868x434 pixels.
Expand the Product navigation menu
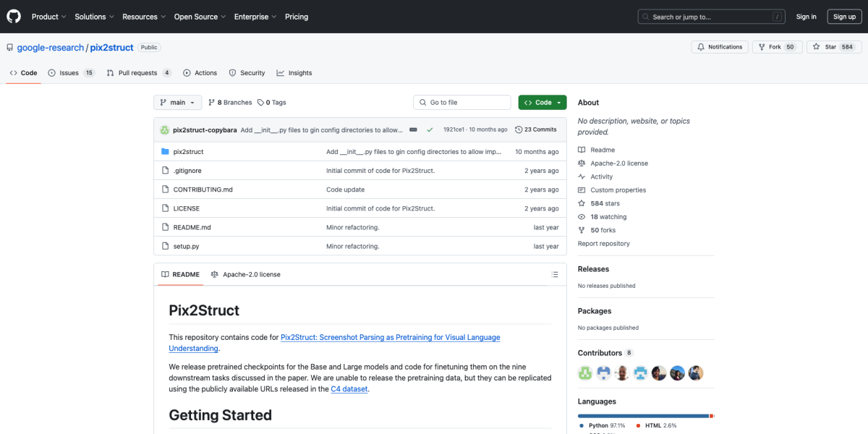click(x=48, y=17)
